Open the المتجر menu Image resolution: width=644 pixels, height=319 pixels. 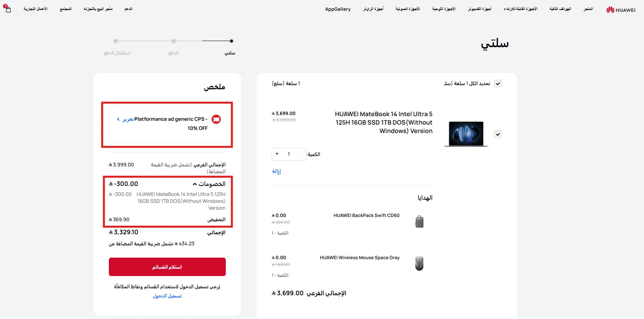pyautogui.click(x=588, y=9)
